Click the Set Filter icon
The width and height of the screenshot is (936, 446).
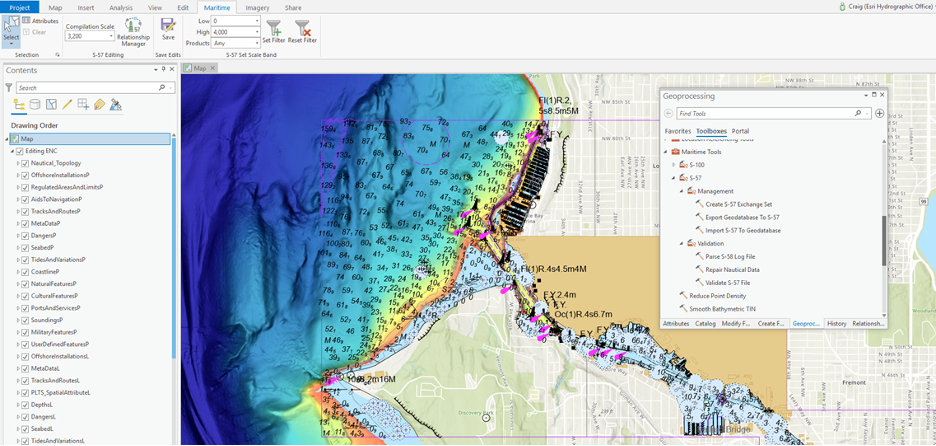pyautogui.click(x=274, y=29)
